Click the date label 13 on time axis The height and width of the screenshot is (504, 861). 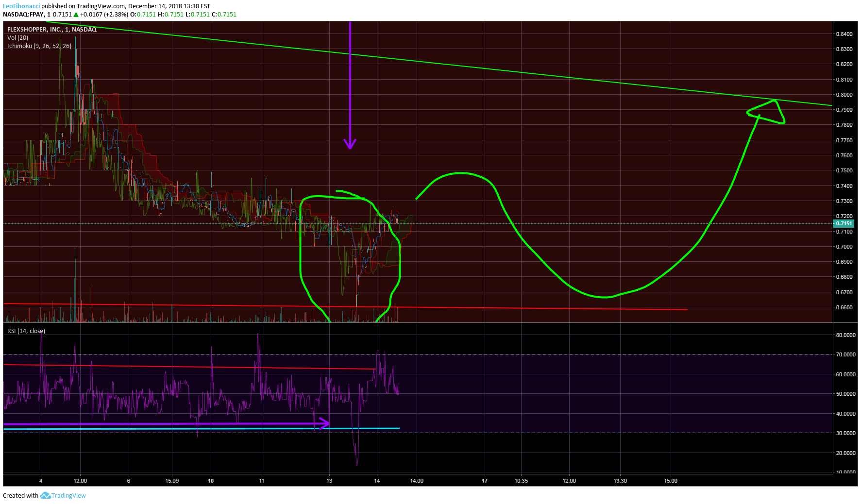329,481
